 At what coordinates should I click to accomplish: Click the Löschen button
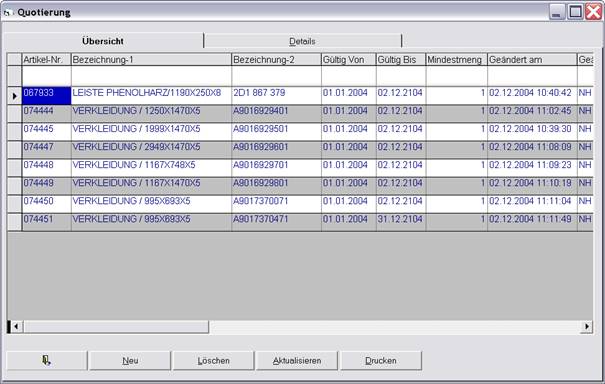[213, 360]
